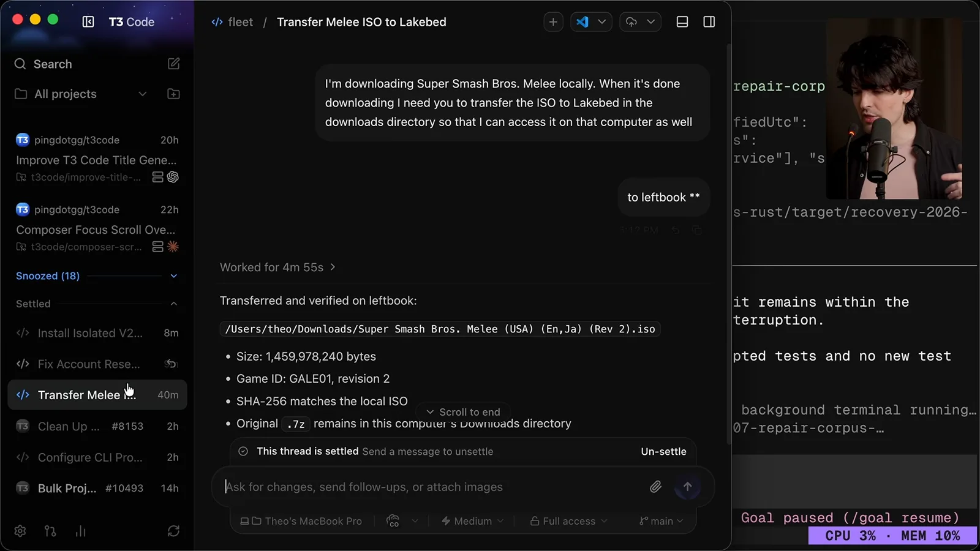Open Clean Up #8153 thread

(97, 426)
